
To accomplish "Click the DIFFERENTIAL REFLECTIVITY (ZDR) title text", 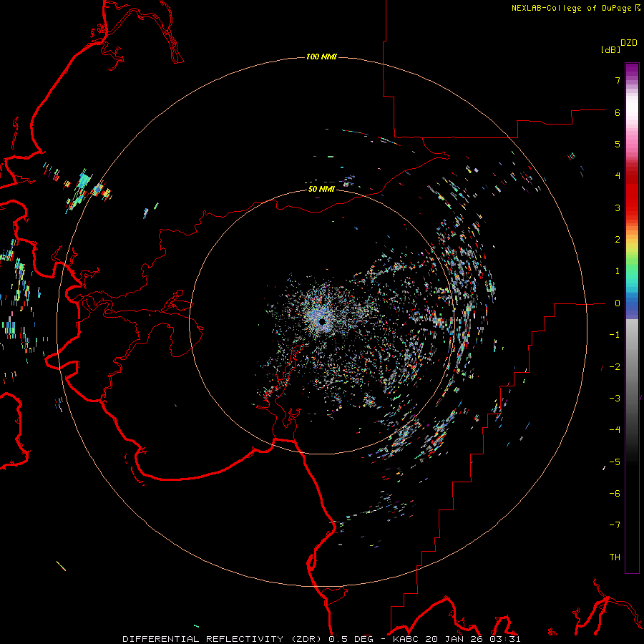I will [223, 639].
